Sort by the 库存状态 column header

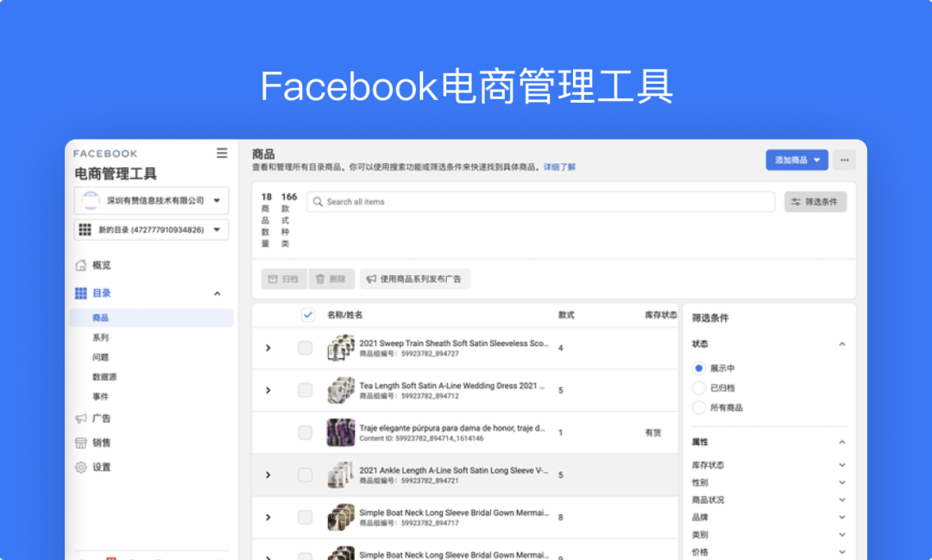661,315
